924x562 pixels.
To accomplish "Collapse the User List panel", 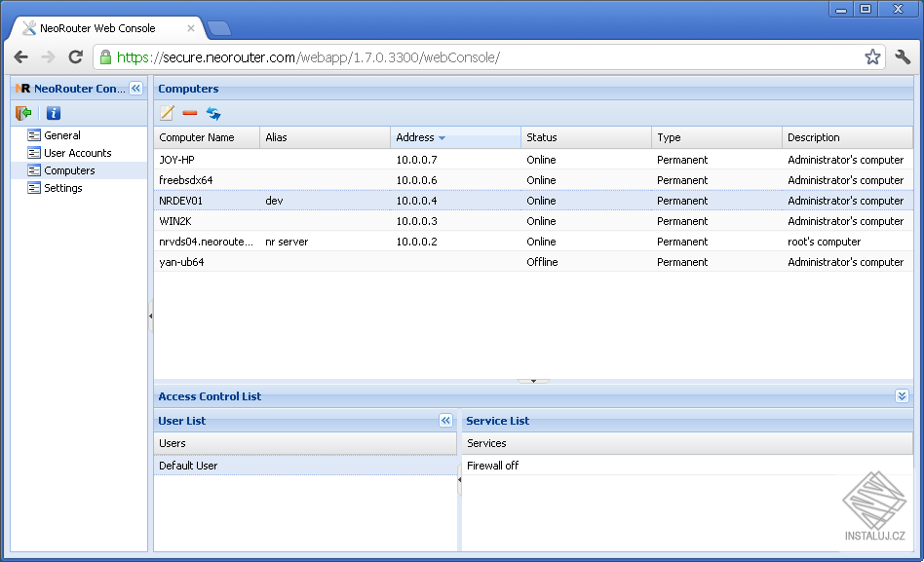I will pyautogui.click(x=445, y=420).
